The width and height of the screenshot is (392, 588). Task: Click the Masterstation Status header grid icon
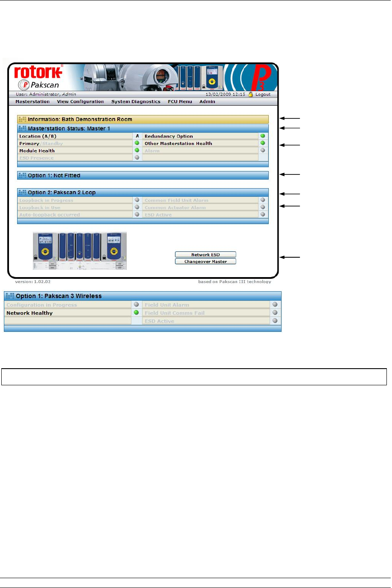(x=22, y=128)
